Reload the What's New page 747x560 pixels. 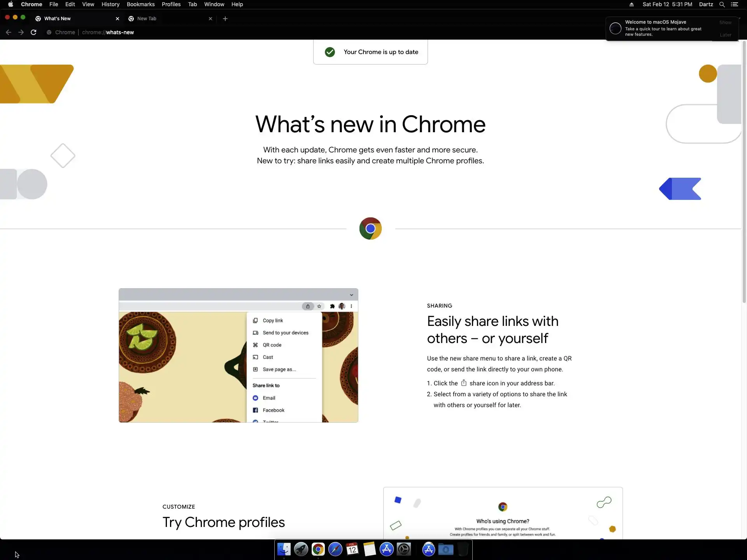[x=33, y=32]
